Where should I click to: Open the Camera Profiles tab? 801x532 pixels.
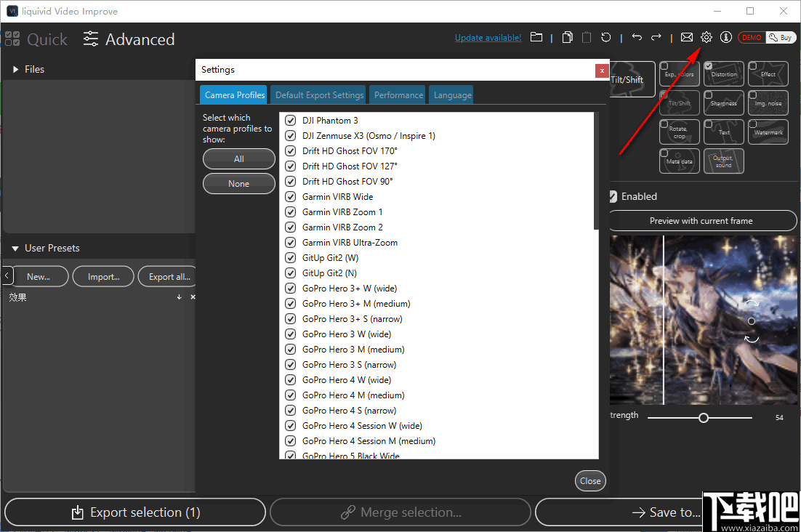[x=233, y=95]
